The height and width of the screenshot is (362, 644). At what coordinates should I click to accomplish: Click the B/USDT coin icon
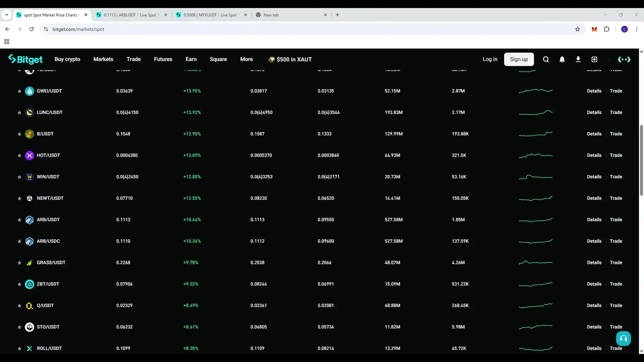(x=29, y=134)
